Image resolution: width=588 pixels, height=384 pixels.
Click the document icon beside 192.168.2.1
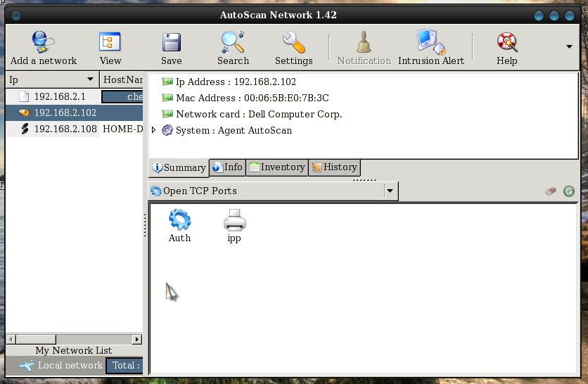pos(24,96)
